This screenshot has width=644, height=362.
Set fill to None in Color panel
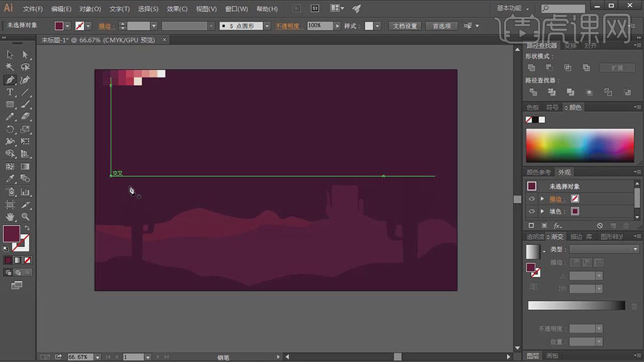(529, 120)
